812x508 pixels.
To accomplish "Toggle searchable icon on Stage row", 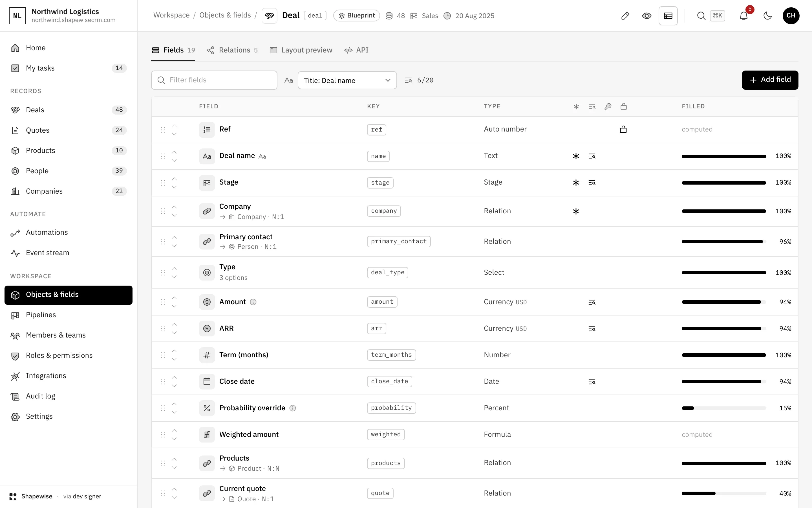I will point(592,183).
